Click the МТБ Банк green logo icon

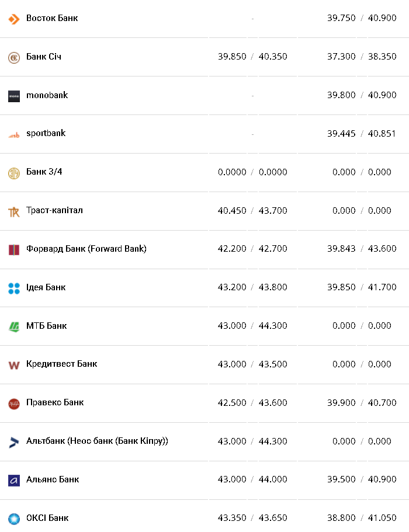tap(14, 326)
